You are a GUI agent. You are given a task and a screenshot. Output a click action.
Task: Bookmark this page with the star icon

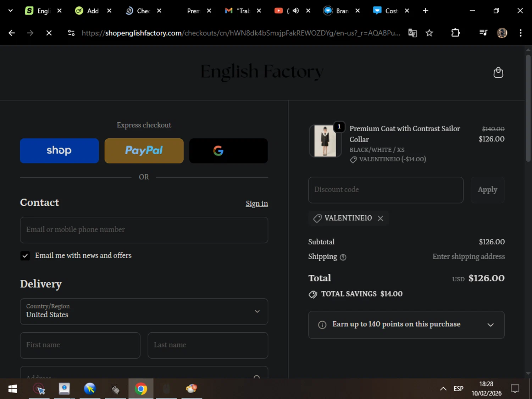429,33
